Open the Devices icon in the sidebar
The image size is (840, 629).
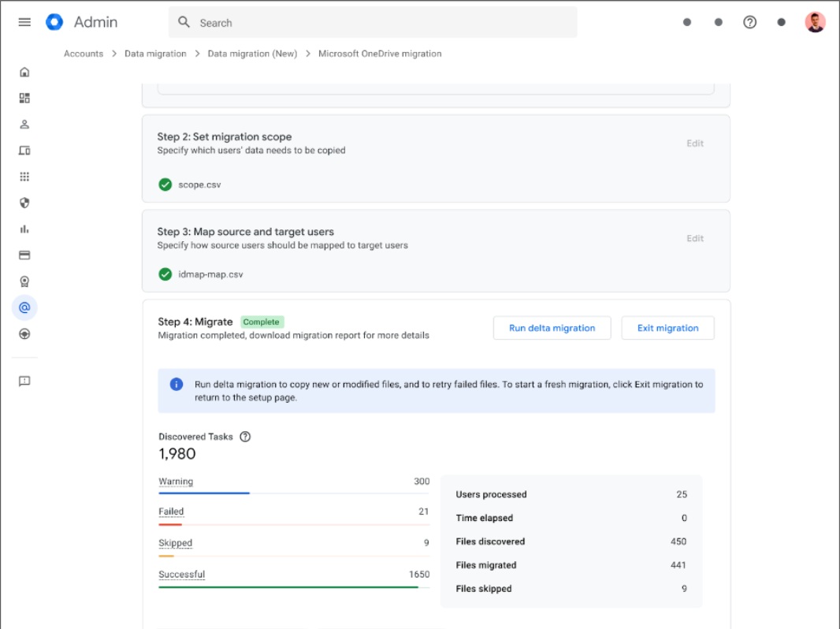24,150
